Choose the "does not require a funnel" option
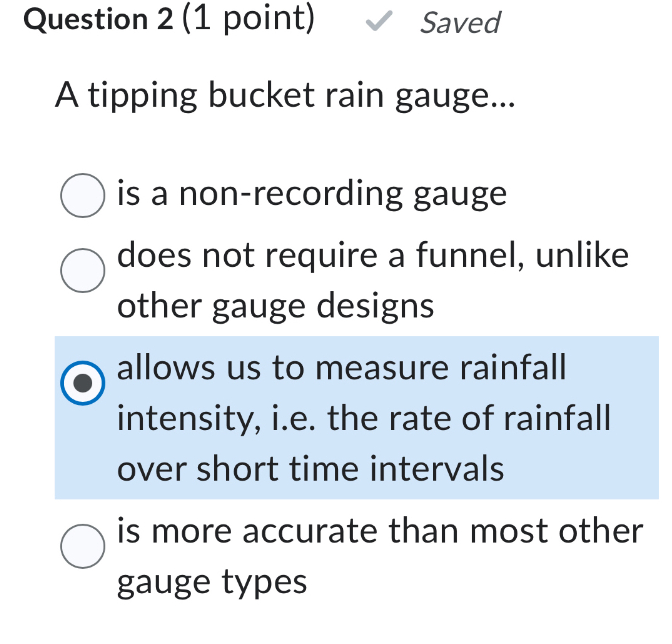The width and height of the screenshot is (672, 644). coord(83,271)
